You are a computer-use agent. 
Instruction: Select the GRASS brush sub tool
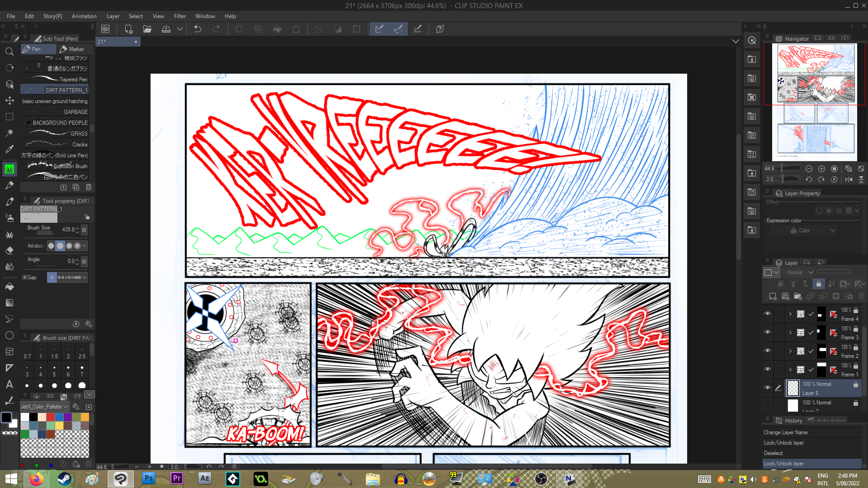(x=54, y=133)
